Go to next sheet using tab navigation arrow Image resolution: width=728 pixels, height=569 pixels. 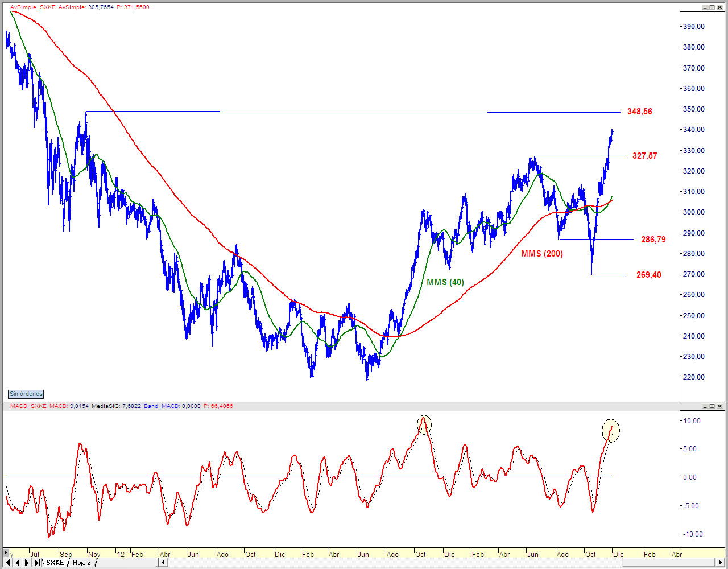pos(27,563)
